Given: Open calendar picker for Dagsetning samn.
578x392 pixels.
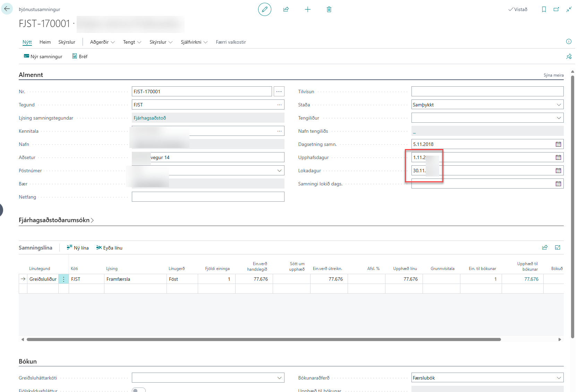Looking at the screenshot, I should tap(558, 144).
